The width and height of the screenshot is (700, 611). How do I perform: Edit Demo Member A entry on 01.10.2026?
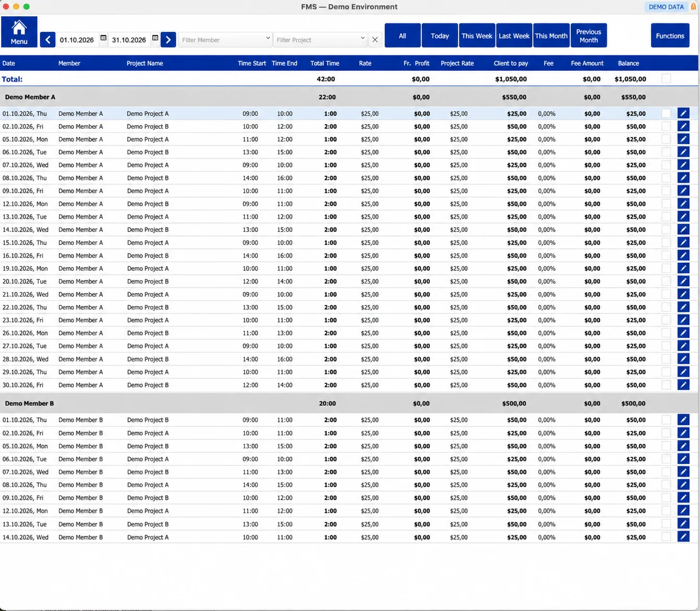683,113
